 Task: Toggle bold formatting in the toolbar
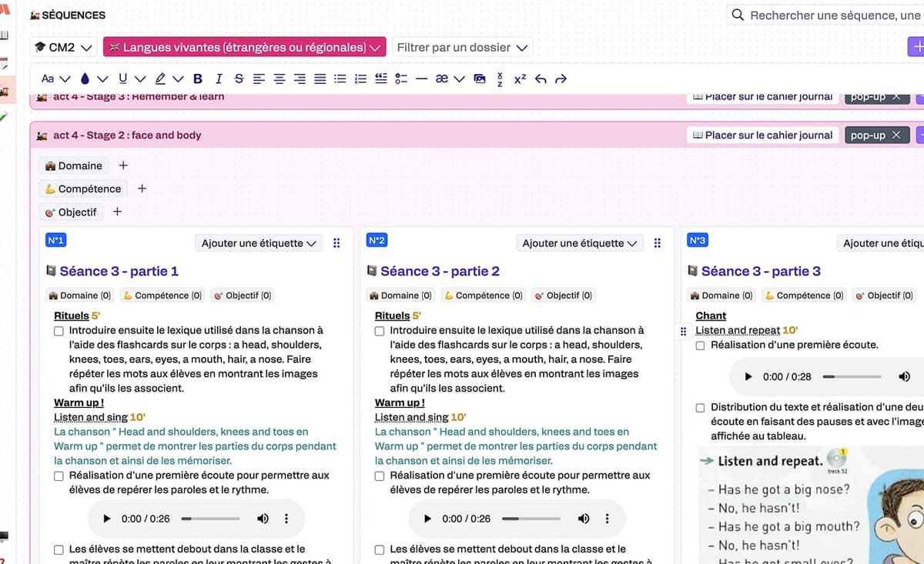(x=198, y=78)
